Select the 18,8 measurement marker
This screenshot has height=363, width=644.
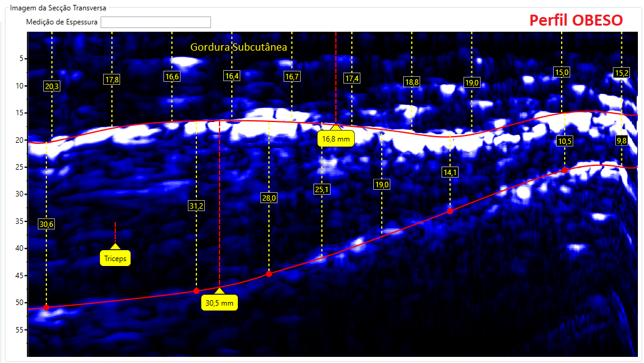[412, 81]
